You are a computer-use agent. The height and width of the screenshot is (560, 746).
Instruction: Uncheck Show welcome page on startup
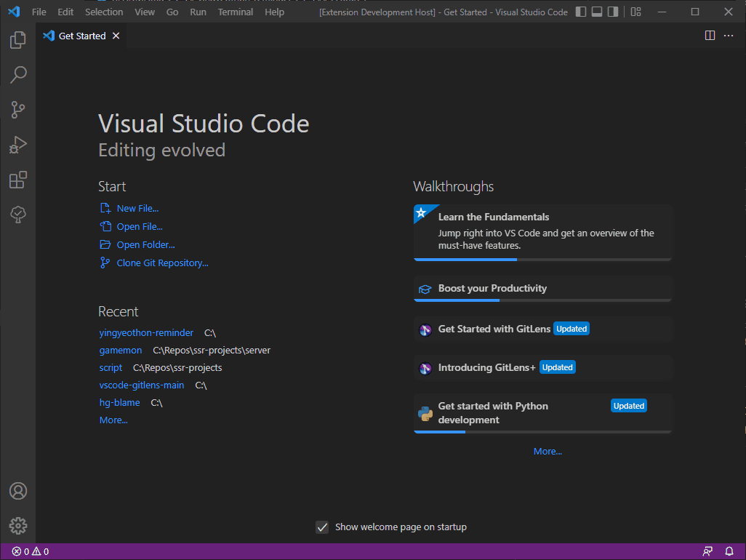(322, 527)
